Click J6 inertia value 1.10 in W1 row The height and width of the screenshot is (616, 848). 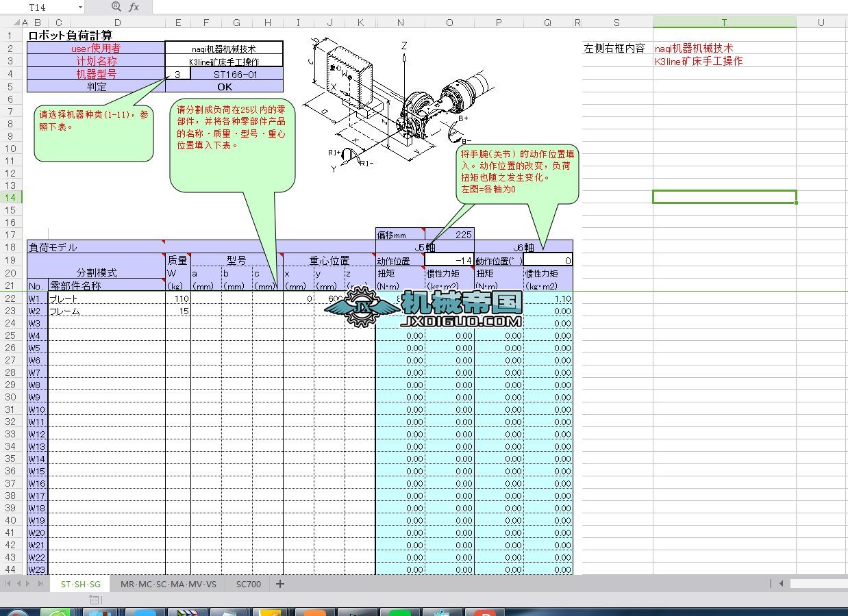(548, 298)
